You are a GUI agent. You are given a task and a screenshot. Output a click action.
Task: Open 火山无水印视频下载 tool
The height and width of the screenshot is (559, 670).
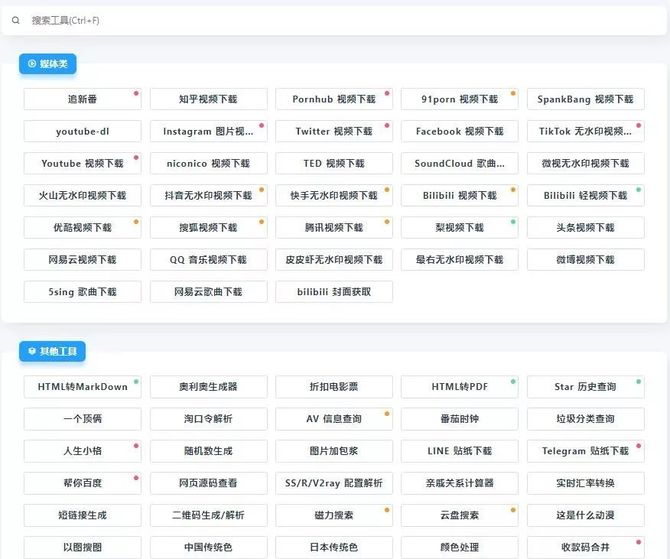tap(82, 195)
